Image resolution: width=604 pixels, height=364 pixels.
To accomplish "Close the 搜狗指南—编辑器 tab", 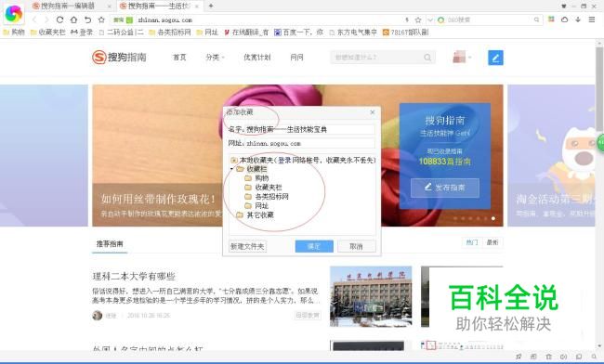I will [x=109, y=6].
